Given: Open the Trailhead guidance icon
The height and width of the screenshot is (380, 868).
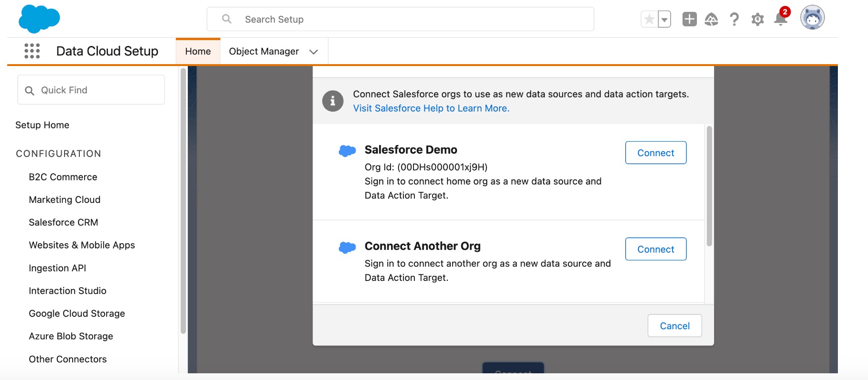Looking at the screenshot, I should pyautogui.click(x=711, y=19).
